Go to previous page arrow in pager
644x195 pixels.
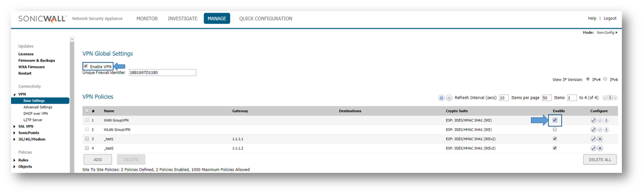point(605,98)
